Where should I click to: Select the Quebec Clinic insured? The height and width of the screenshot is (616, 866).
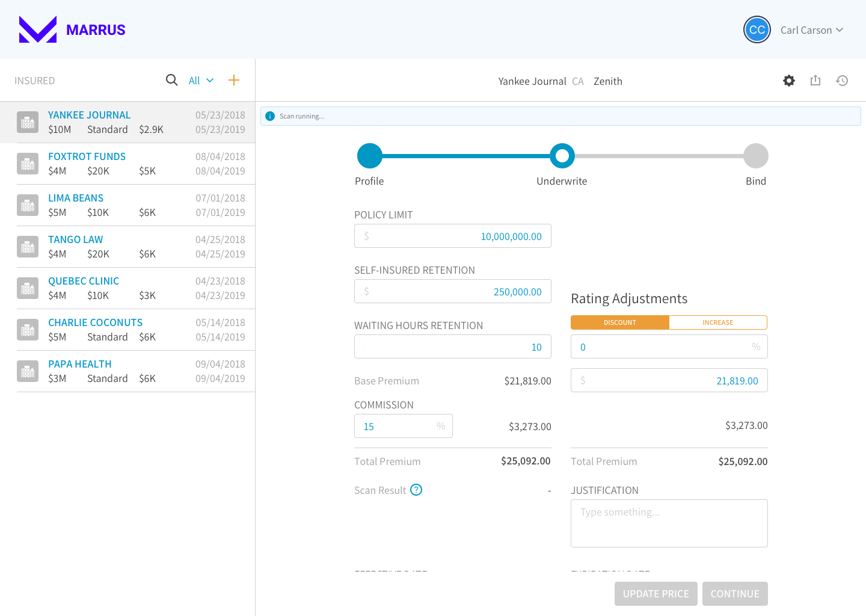pyautogui.click(x=127, y=288)
